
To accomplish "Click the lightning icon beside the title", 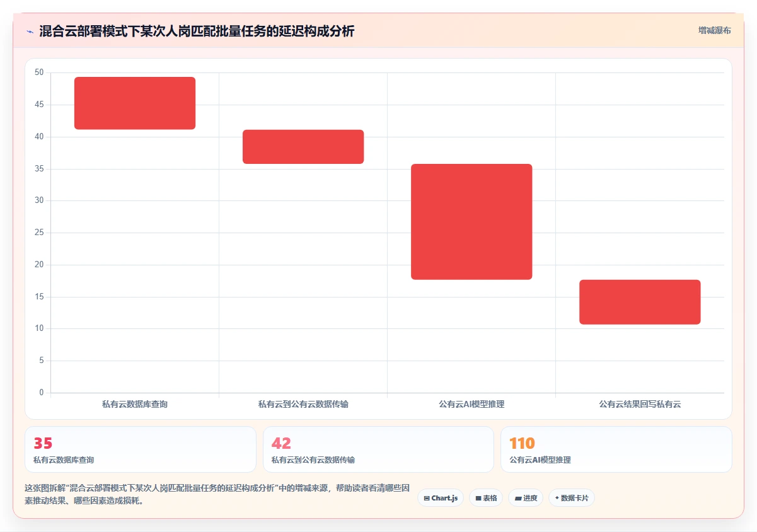I will (30, 31).
